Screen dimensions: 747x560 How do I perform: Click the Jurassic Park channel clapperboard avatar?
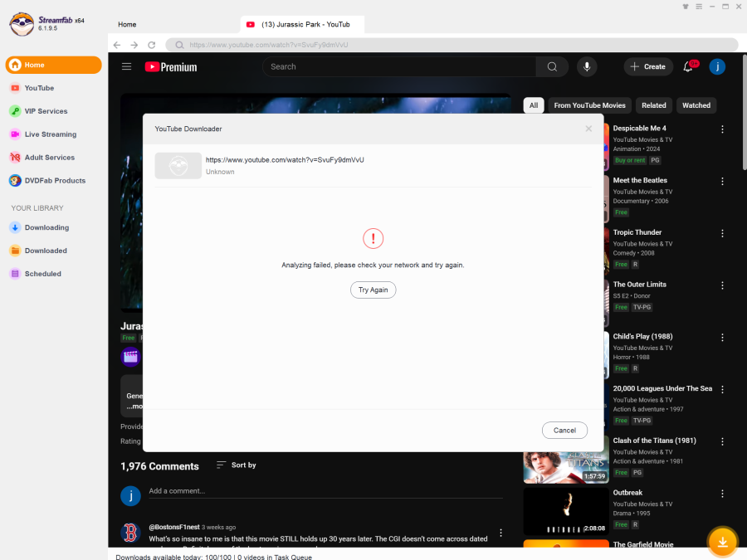click(x=130, y=356)
